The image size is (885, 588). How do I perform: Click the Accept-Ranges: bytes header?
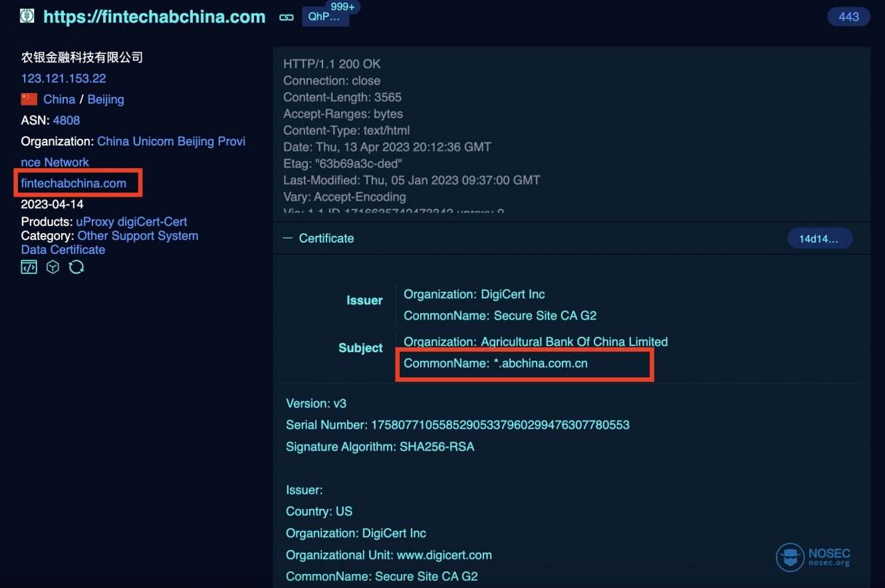[343, 114]
